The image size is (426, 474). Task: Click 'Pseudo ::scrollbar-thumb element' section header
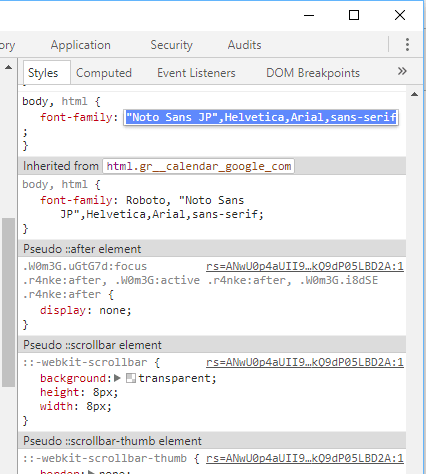pos(212,441)
